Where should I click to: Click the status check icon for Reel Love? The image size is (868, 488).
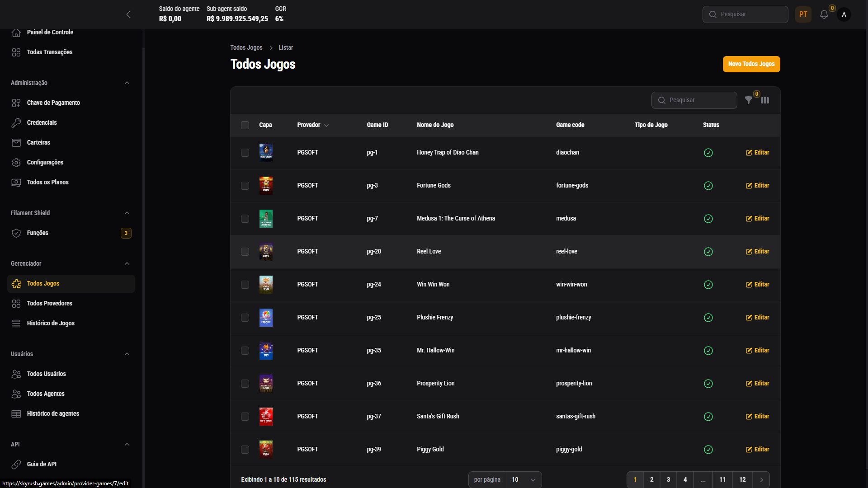[708, 252]
